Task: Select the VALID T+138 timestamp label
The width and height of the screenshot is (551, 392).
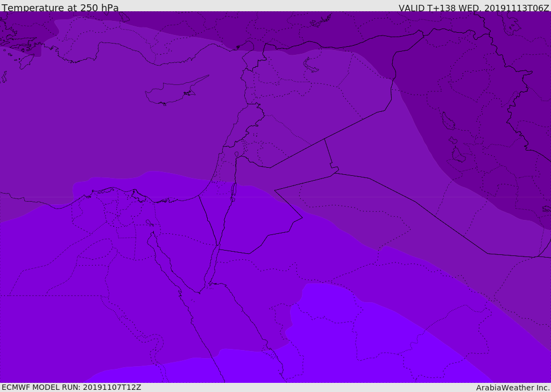Action: (x=474, y=8)
